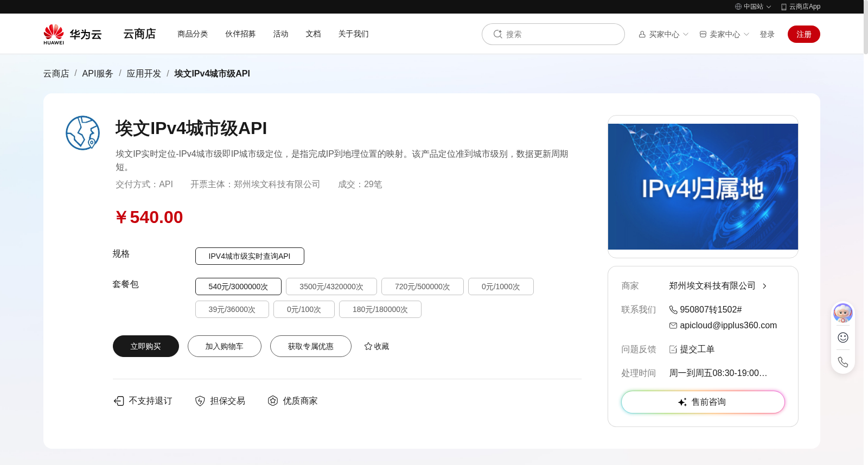Screen dimensions: 868x465
Task: Click the floating telephone contact icon
Action: coord(843,362)
